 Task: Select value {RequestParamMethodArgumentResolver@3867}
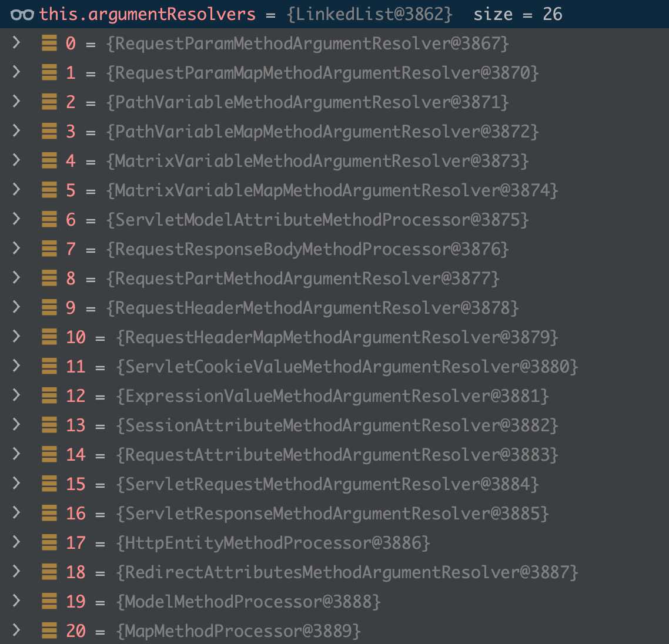(307, 43)
